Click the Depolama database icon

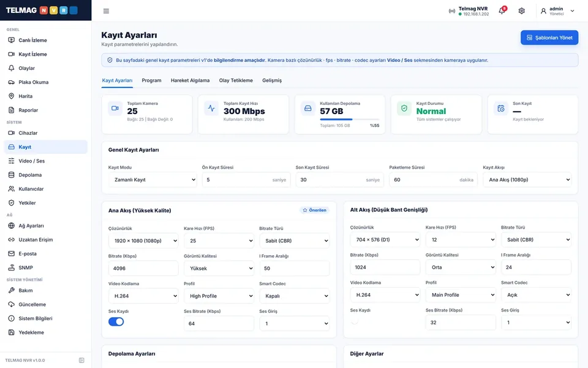[x=11, y=175]
